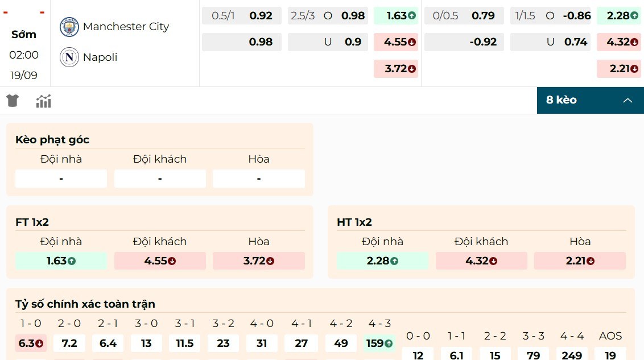Image resolution: width=644 pixels, height=360 pixels.
Task: Click the green up arrow beside 1.63 odds
Action: (411, 15)
